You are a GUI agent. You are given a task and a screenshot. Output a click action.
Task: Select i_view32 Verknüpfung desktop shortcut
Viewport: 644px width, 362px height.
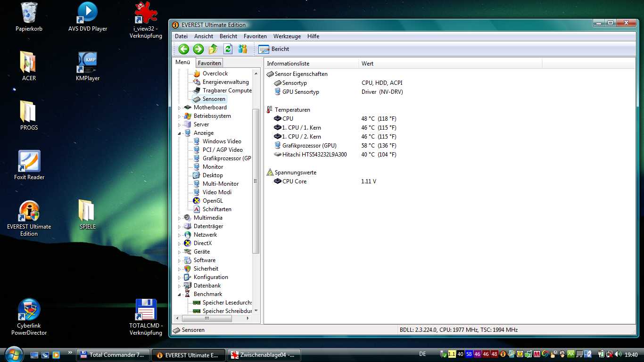[x=146, y=21]
